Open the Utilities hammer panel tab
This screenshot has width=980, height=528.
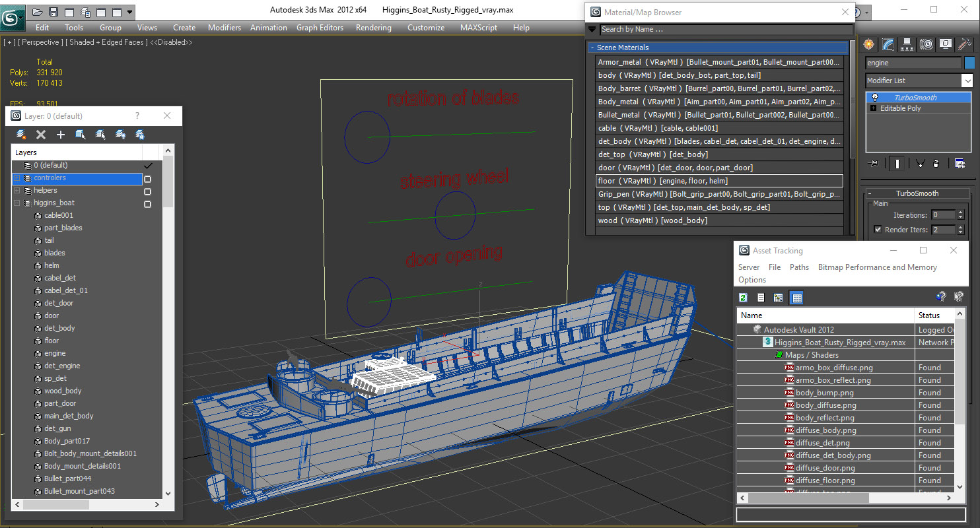pyautogui.click(x=965, y=44)
